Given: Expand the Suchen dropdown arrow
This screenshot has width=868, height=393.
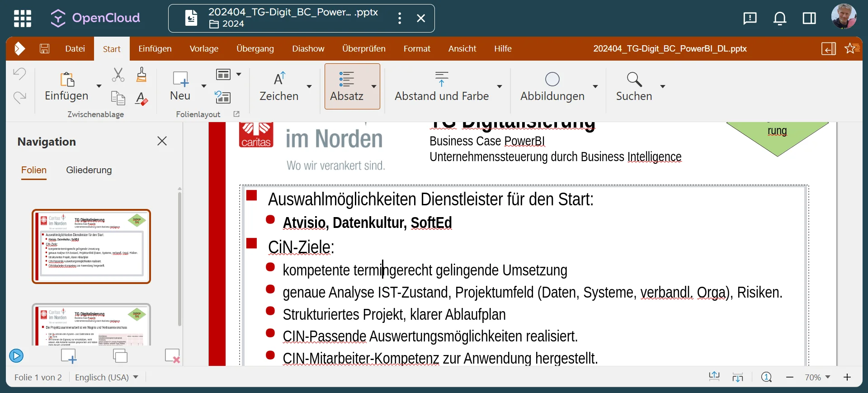Looking at the screenshot, I should [x=662, y=86].
